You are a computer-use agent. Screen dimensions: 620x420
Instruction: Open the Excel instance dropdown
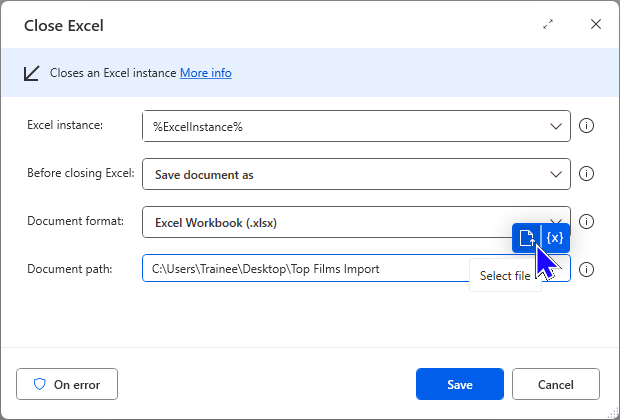pyautogui.click(x=356, y=126)
